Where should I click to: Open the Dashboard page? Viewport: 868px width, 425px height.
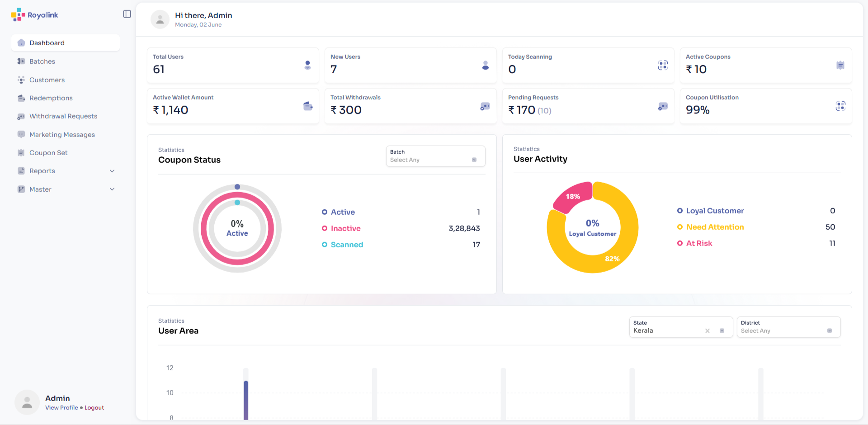(66, 43)
